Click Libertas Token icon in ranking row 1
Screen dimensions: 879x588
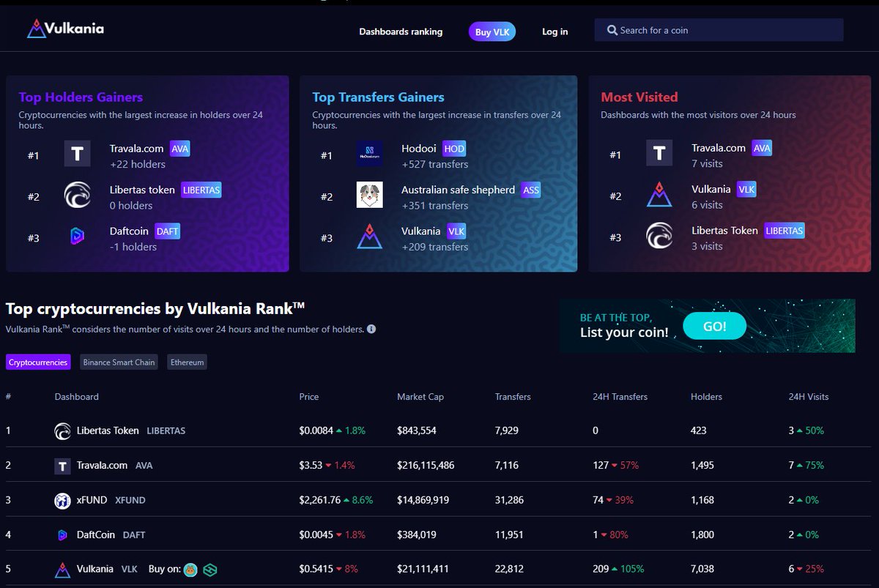point(62,431)
